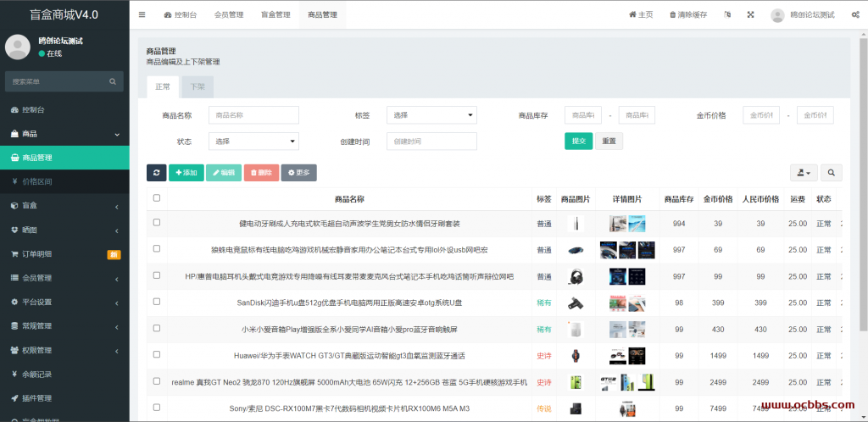The width and height of the screenshot is (868, 422).
Task: Click the user avatar in top header
Action: [777, 15]
